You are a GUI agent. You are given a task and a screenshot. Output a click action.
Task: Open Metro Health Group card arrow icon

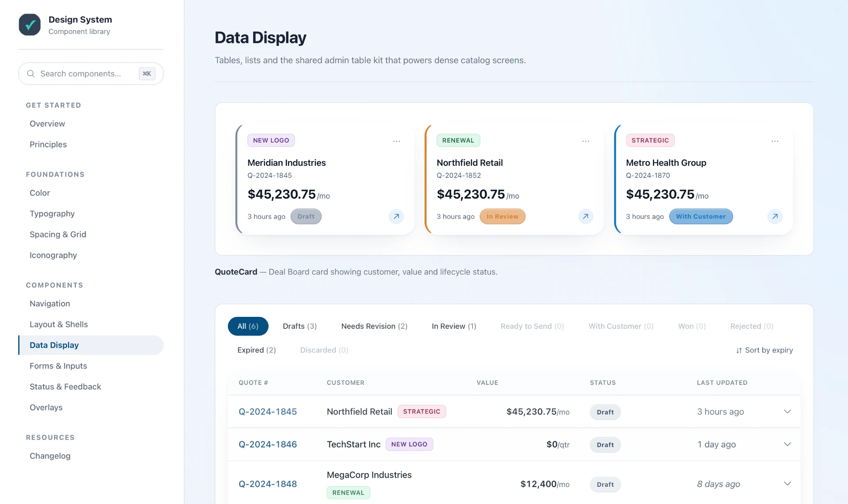pyautogui.click(x=775, y=217)
